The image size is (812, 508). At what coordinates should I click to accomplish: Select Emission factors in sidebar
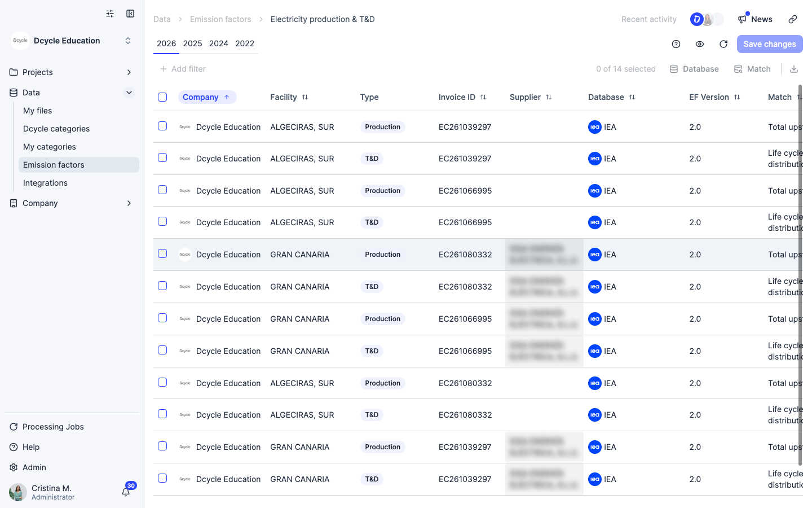(79, 165)
